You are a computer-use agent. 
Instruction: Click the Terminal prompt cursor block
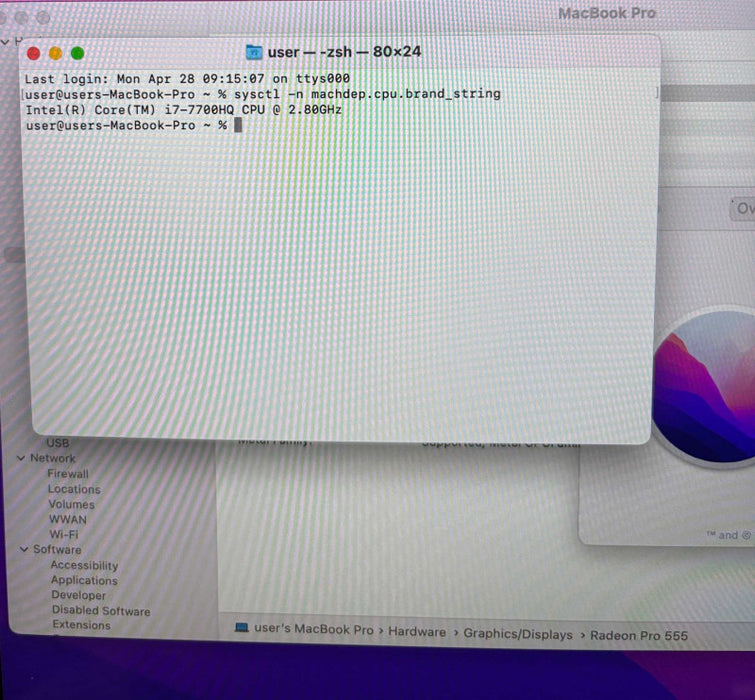pos(238,125)
